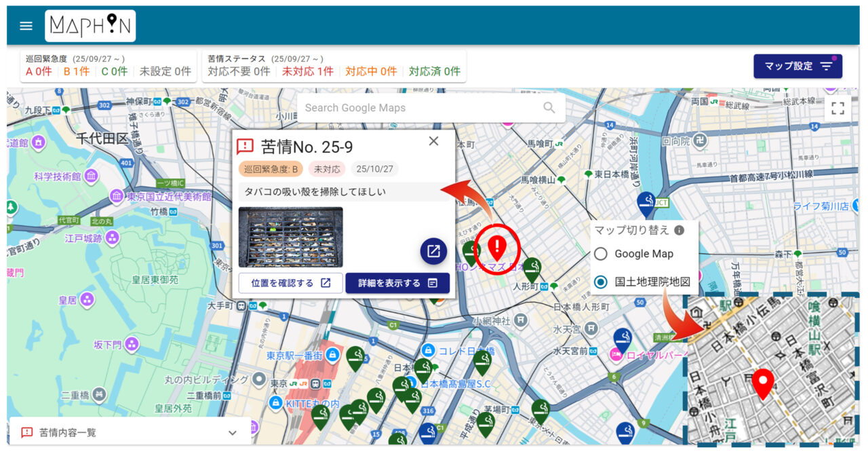This screenshot has height=454, width=868.
Task: Click the info icon beside マップ切り替え
Action: [679, 230]
